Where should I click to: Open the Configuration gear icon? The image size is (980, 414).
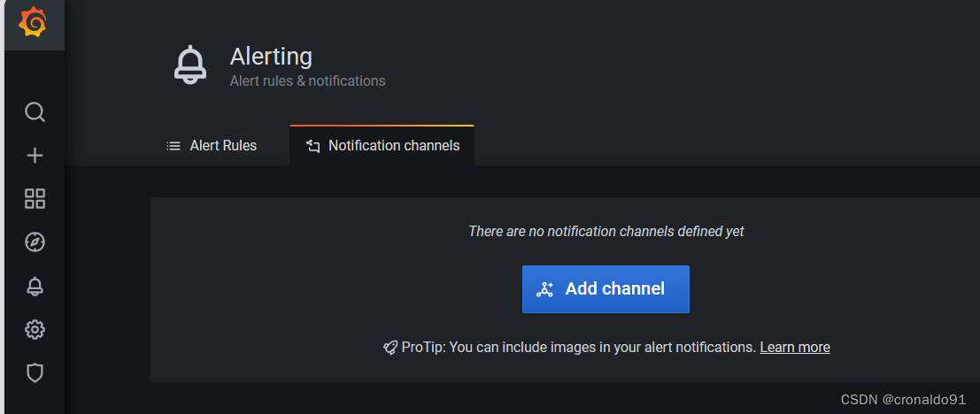pos(35,329)
